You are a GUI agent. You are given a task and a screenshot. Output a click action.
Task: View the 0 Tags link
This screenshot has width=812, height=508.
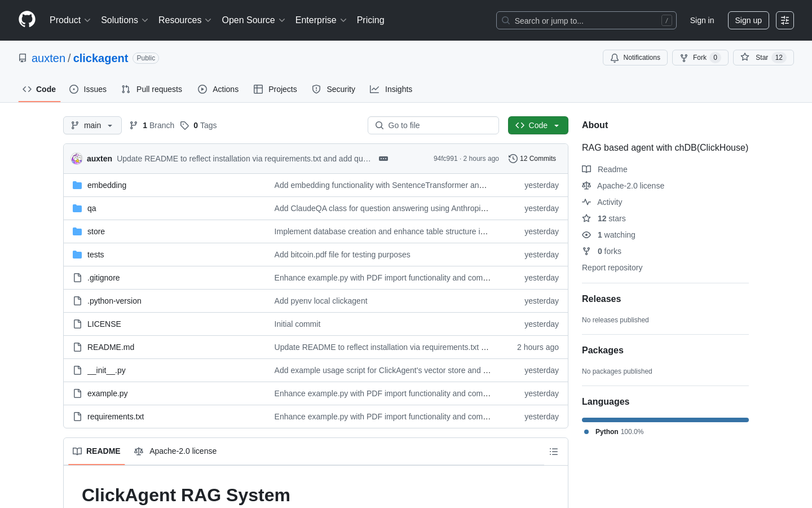click(198, 125)
